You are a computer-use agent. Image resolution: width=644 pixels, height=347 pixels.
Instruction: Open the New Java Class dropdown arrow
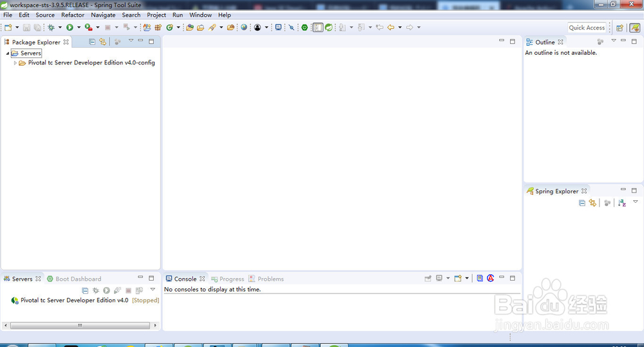(178, 28)
